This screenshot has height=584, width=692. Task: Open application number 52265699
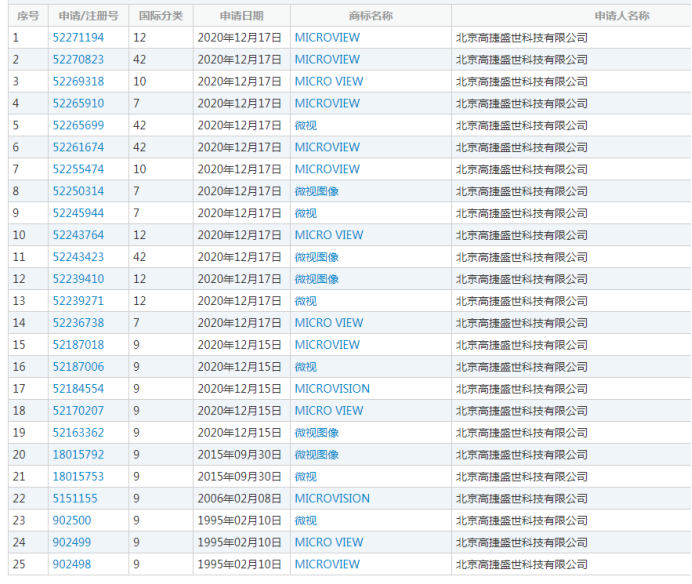pos(78,125)
